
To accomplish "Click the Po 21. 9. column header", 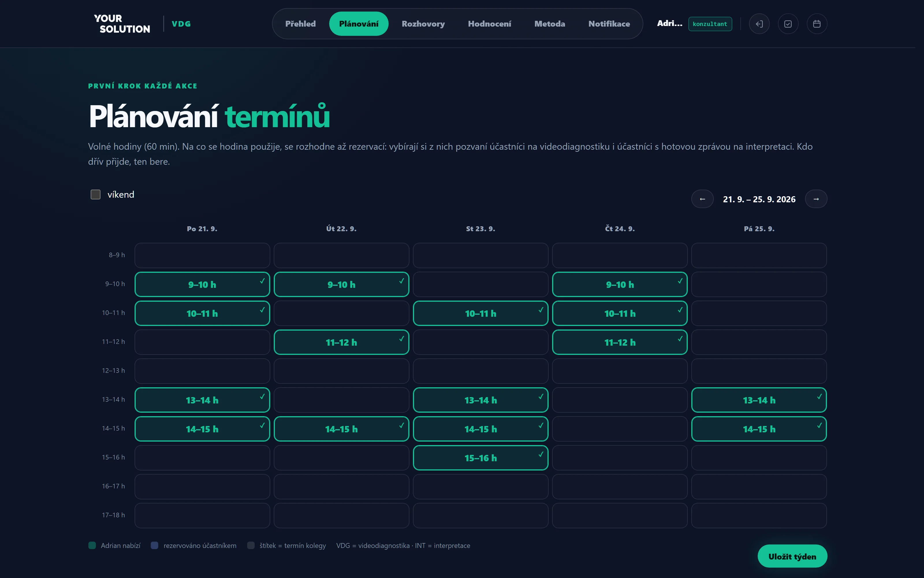I will point(202,229).
